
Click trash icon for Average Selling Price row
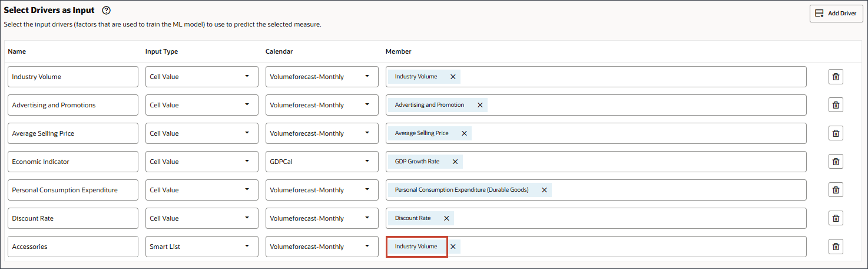tap(835, 133)
